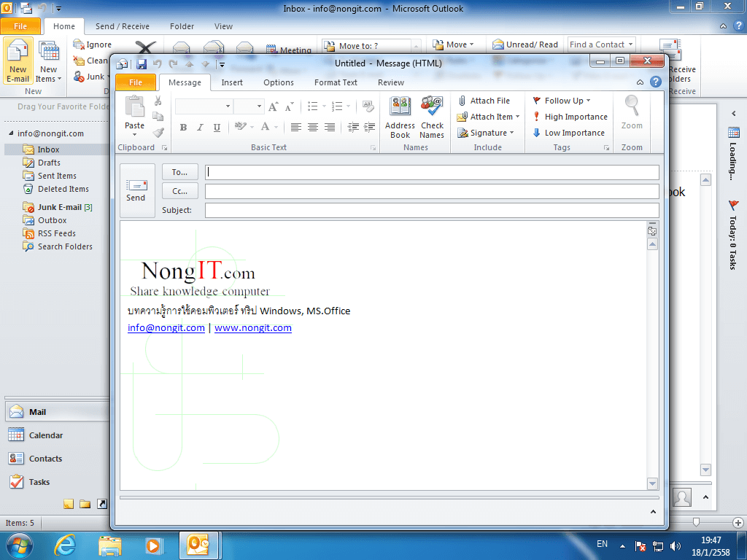Open Zoom for the message

coord(632,113)
